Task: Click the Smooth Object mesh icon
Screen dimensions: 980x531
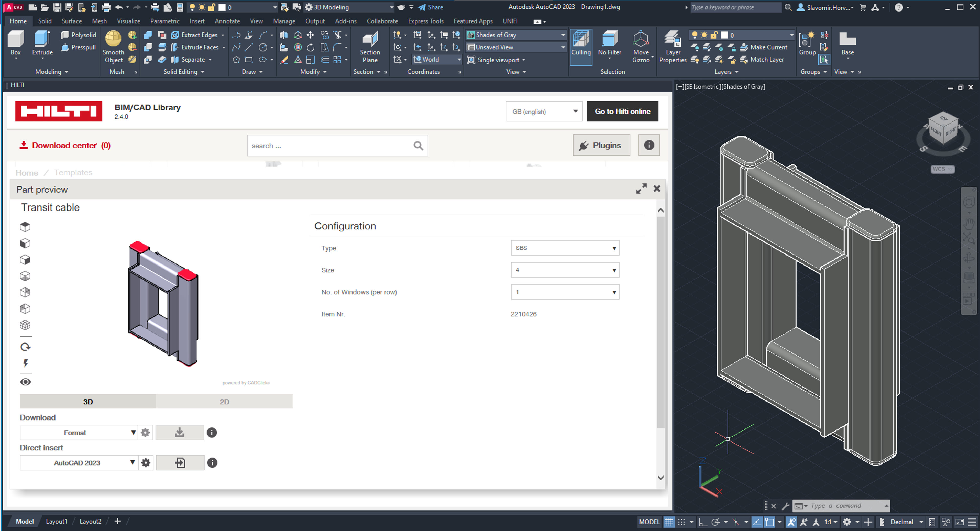Action: click(x=113, y=39)
